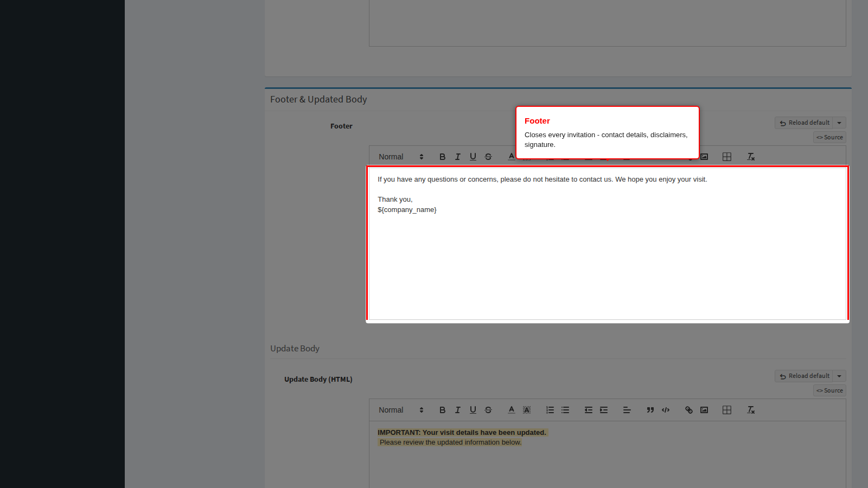Open text alignment in Update Body toolbar

(x=627, y=410)
